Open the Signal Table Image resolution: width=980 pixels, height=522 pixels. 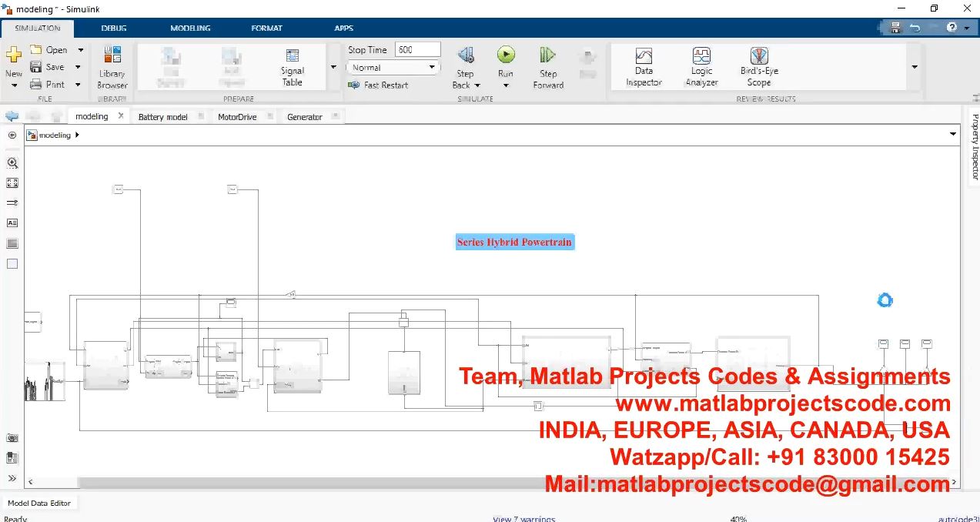click(x=293, y=68)
